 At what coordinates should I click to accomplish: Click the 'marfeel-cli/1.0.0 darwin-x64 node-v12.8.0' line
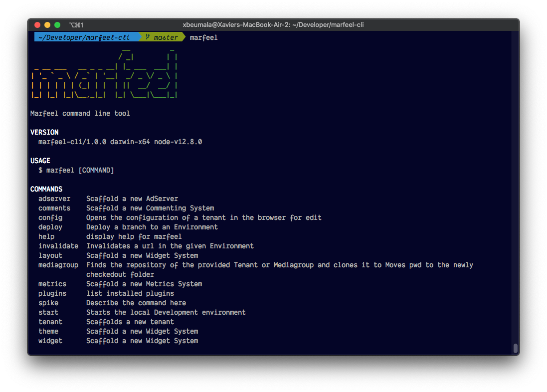tap(120, 142)
